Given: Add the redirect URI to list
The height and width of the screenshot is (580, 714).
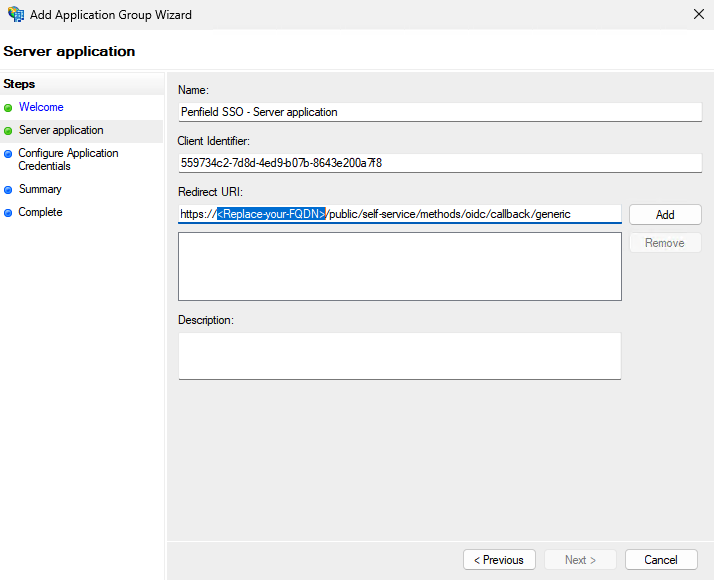Looking at the screenshot, I should (x=665, y=214).
